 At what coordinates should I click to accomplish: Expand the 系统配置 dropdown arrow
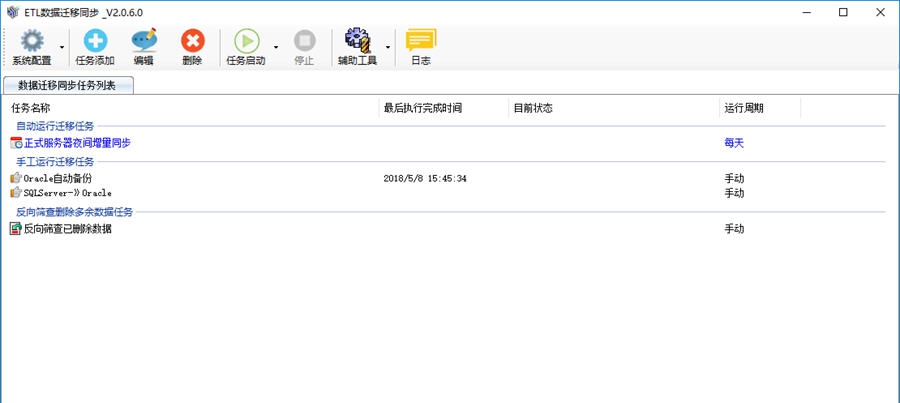coord(62,47)
